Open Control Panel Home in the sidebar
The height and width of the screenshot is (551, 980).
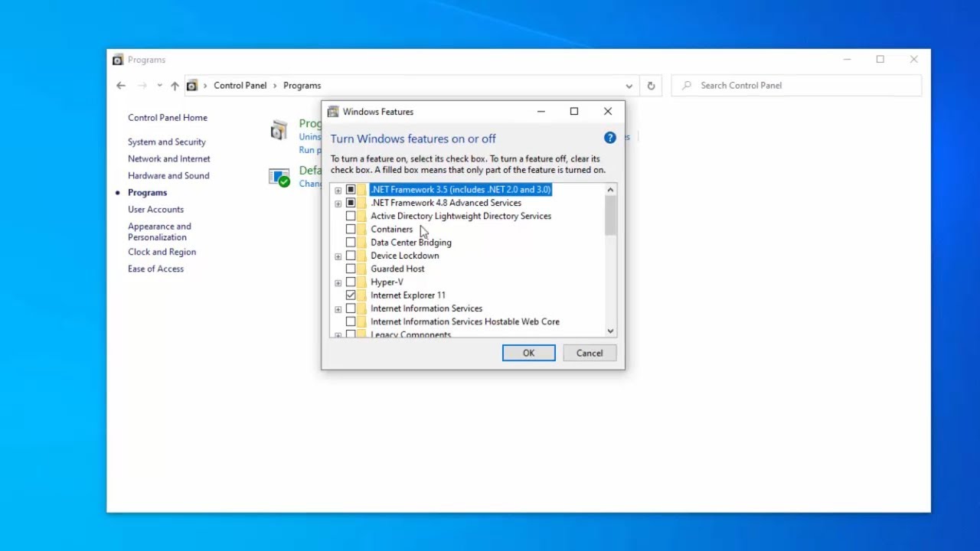click(x=168, y=118)
